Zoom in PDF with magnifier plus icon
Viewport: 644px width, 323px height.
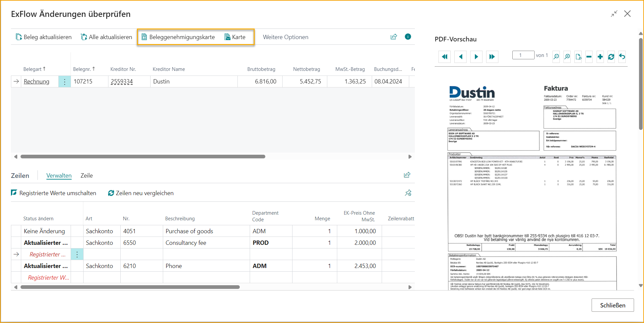pos(567,57)
